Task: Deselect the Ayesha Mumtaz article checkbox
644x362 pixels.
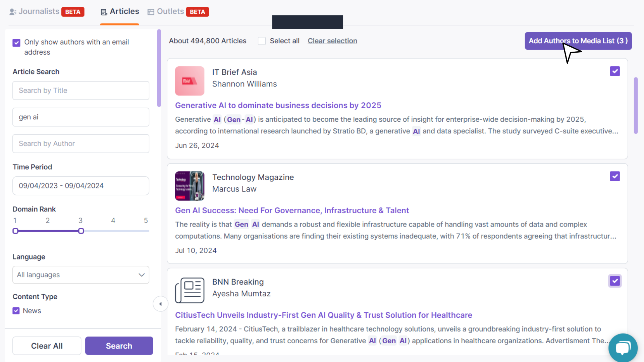Action: click(614, 281)
